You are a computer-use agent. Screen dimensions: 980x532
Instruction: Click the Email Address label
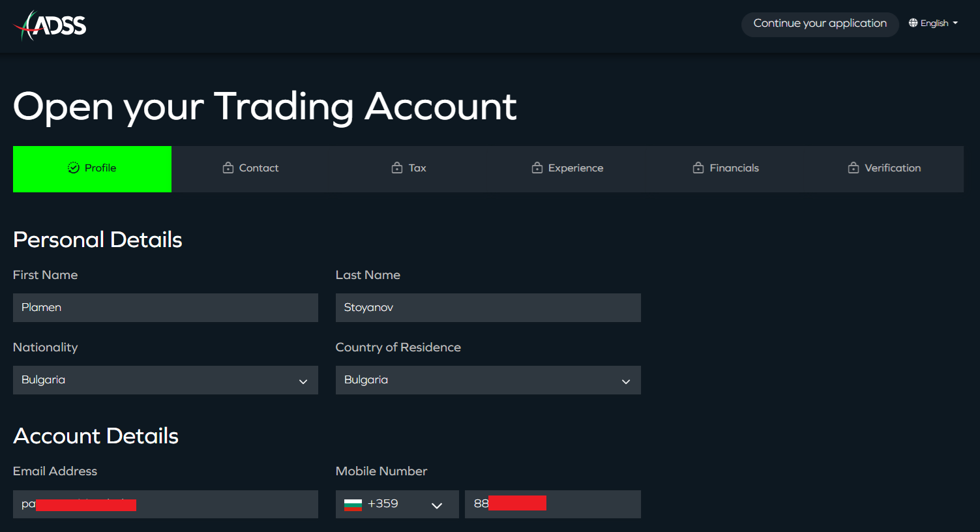[x=55, y=471]
